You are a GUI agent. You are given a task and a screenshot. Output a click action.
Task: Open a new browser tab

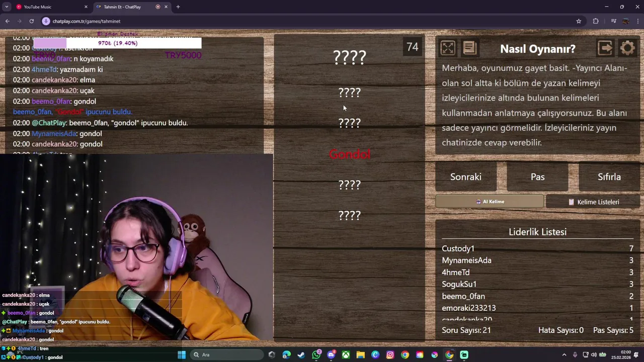(178, 7)
